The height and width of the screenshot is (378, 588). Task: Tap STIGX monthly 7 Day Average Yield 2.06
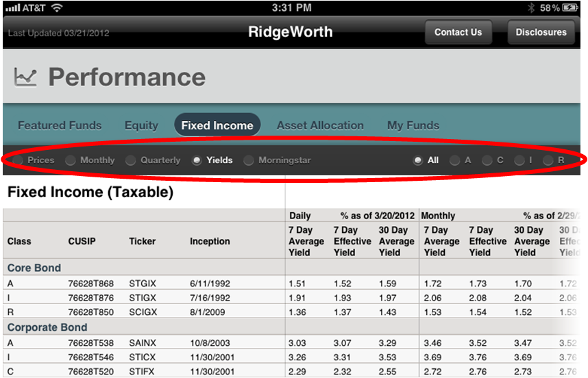pyautogui.click(x=432, y=298)
